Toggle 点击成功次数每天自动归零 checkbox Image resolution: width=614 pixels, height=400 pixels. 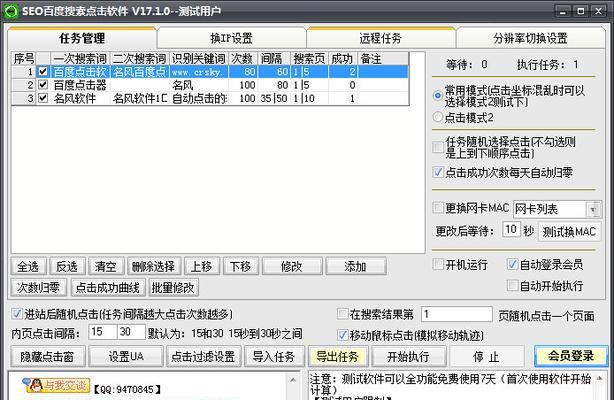point(438,172)
